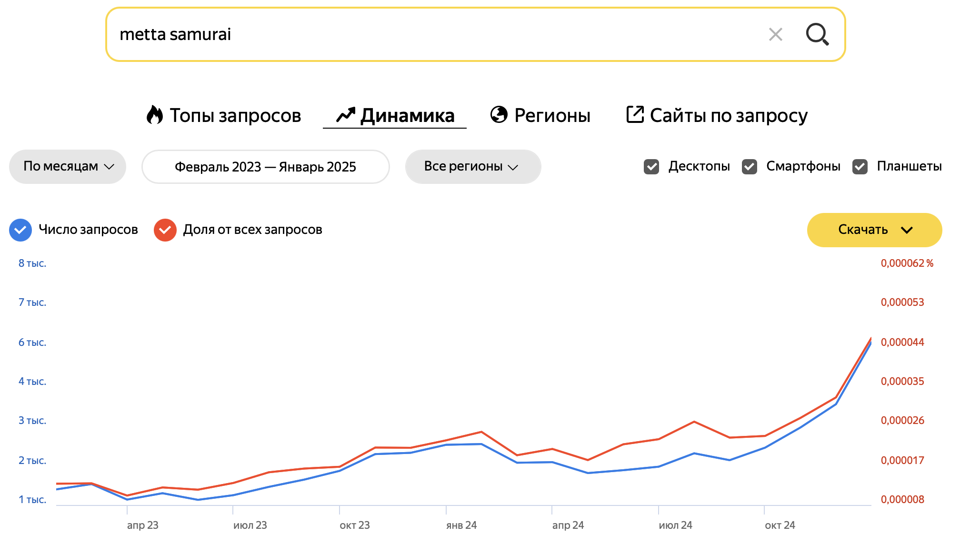980x545 pixels.
Task: Open the Скачать download dropdown
Action: (x=874, y=230)
